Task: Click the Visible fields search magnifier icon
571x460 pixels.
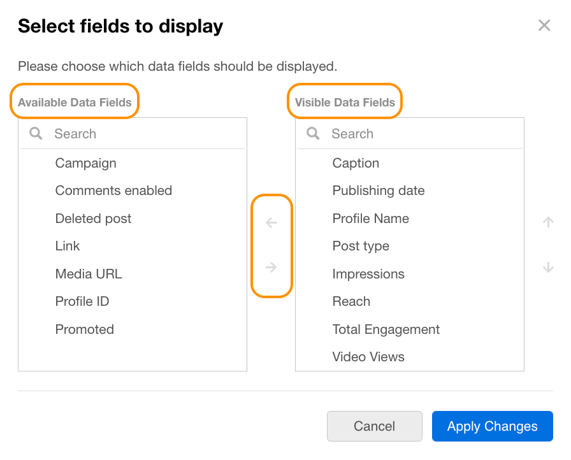Action: (x=313, y=133)
